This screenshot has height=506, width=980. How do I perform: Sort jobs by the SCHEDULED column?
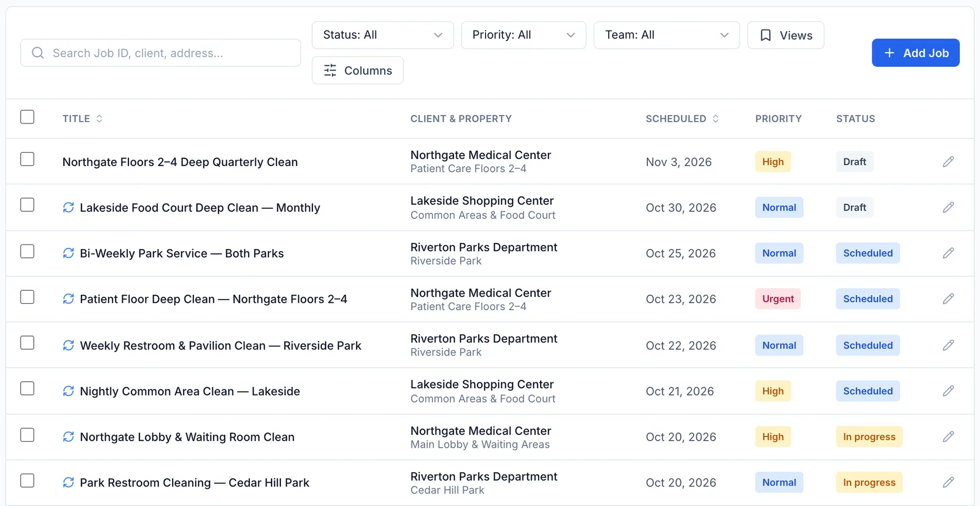click(682, 119)
